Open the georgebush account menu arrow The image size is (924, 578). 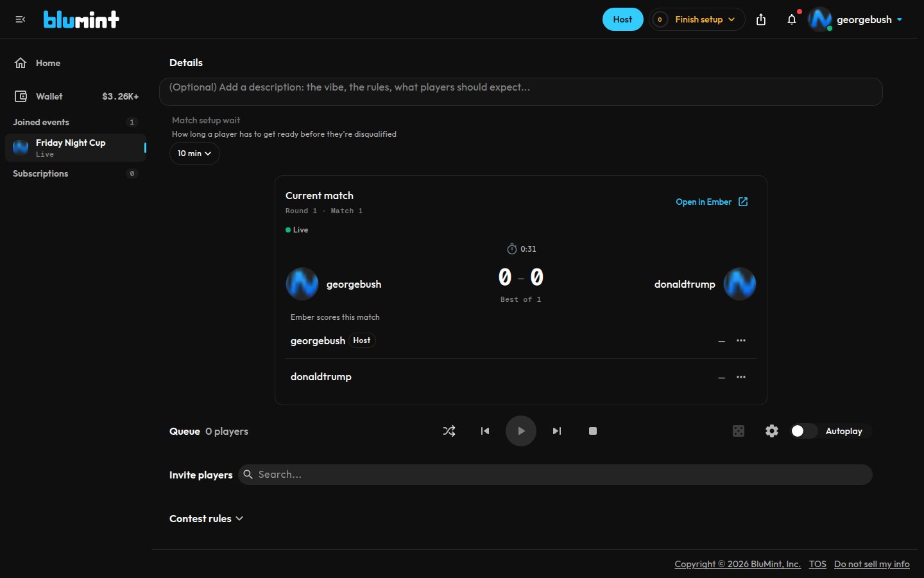pos(900,19)
